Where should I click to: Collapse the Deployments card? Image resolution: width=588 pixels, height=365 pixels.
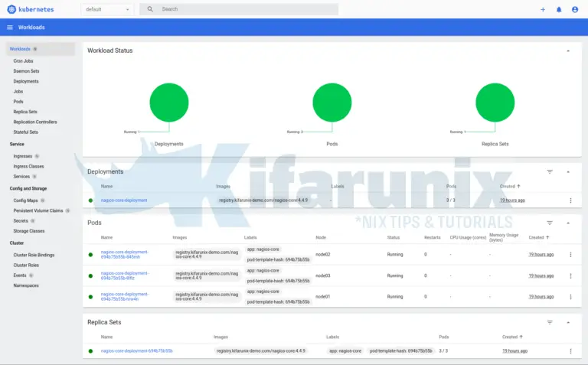click(568, 172)
